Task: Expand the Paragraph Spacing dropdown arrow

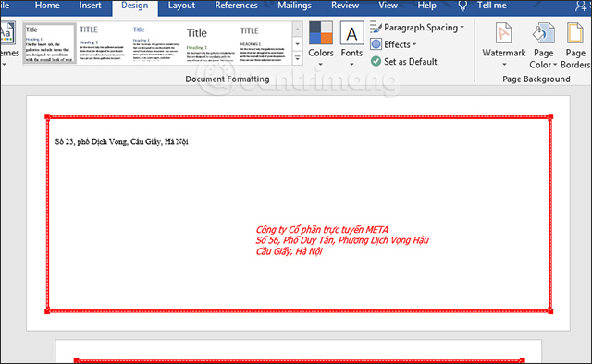Action: (x=462, y=28)
